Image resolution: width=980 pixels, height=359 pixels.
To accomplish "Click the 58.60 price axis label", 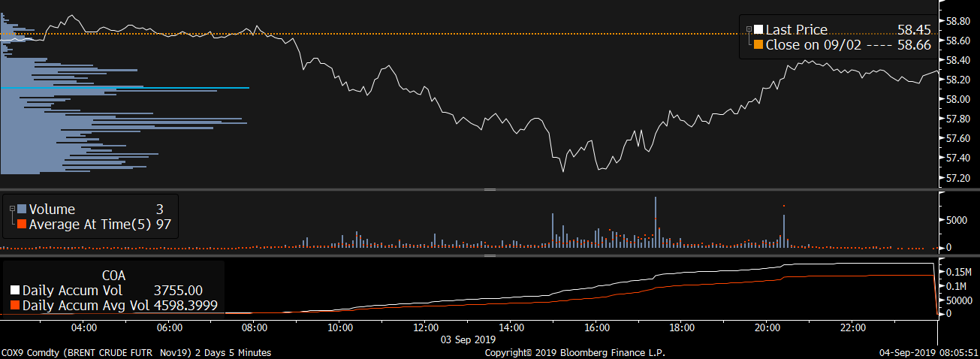I will [x=959, y=40].
